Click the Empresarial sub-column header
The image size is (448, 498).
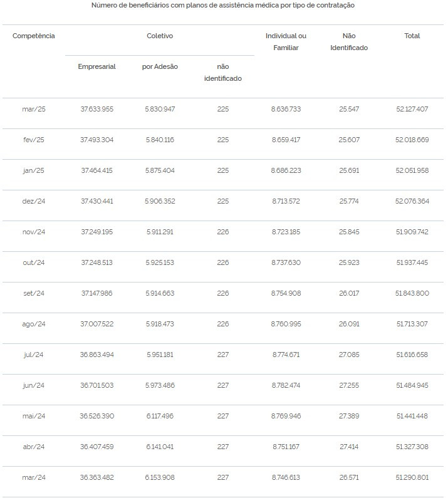pos(96,66)
